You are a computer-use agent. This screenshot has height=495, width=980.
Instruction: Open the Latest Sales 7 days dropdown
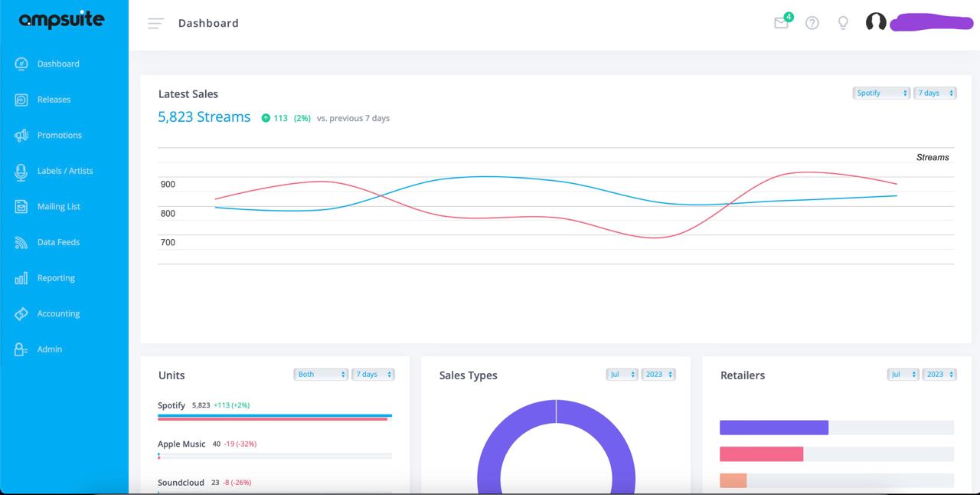(935, 93)
